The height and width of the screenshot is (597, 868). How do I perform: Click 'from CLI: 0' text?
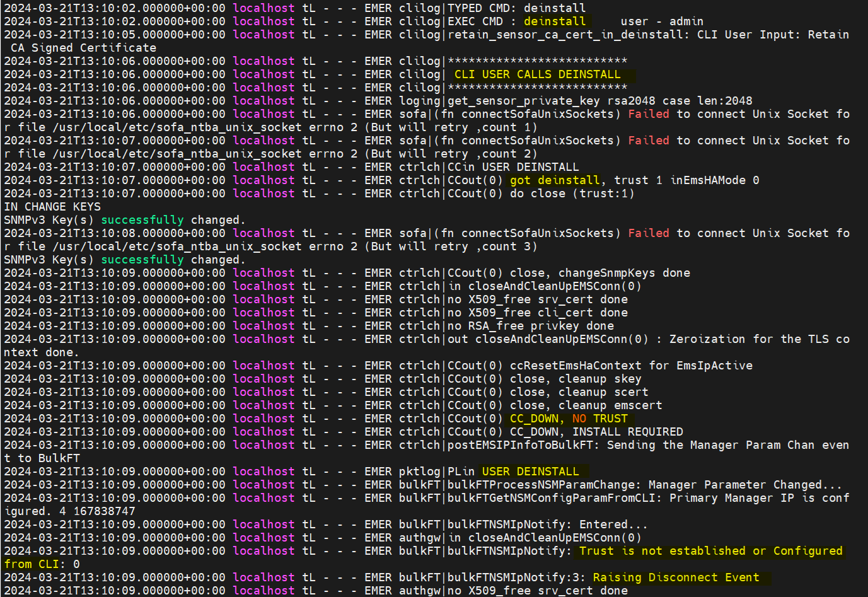click(42, 564)
